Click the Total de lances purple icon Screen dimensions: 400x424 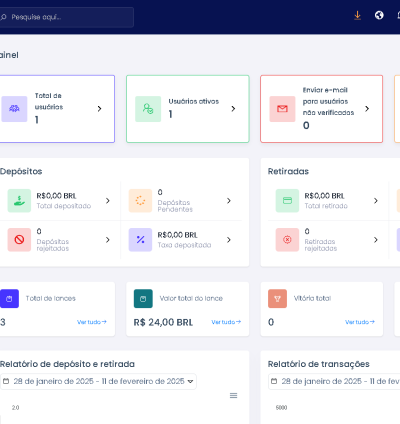(9, 299)
